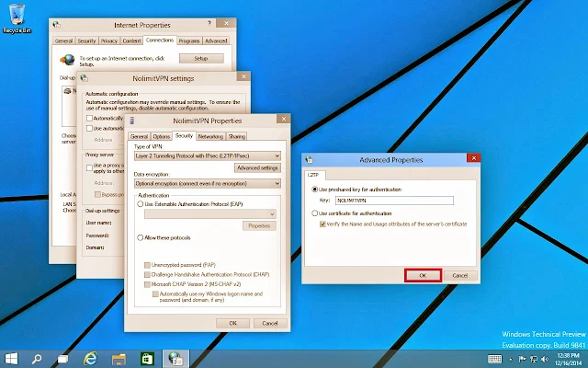Screen dimensions: 588x368
Task: Open the Privacy tab in Internet Properties
Action: (109, 40)
